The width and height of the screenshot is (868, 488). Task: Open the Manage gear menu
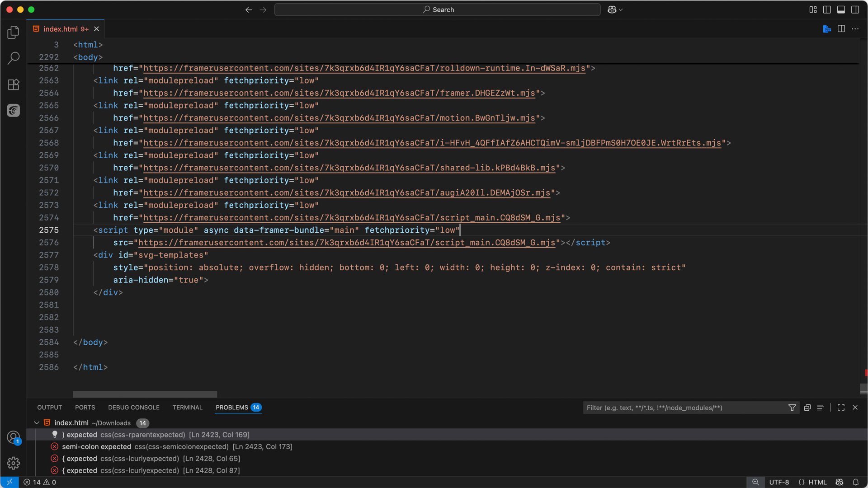click(13, 463)
